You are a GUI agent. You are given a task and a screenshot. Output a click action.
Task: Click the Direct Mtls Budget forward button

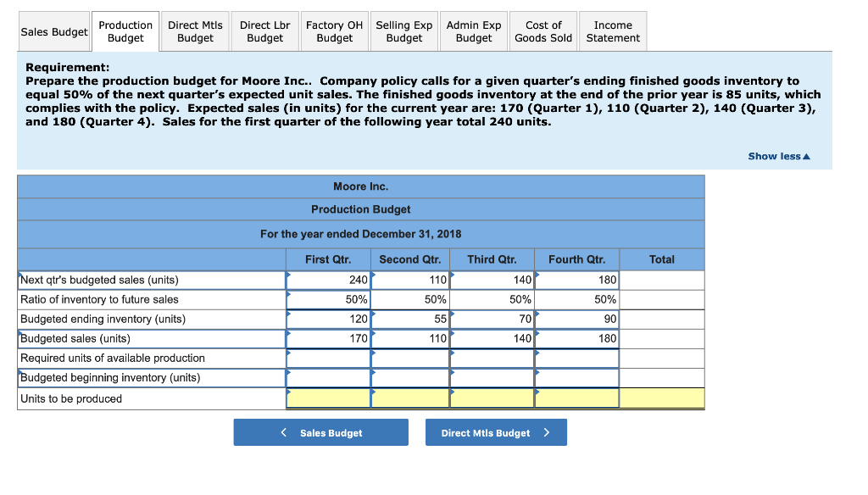[495, 431]
